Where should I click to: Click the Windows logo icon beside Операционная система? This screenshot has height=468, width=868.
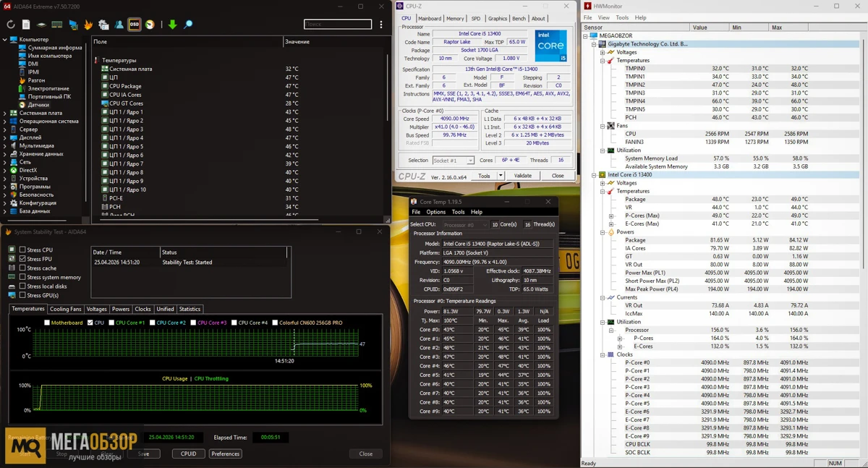click(x=14, y=121)
